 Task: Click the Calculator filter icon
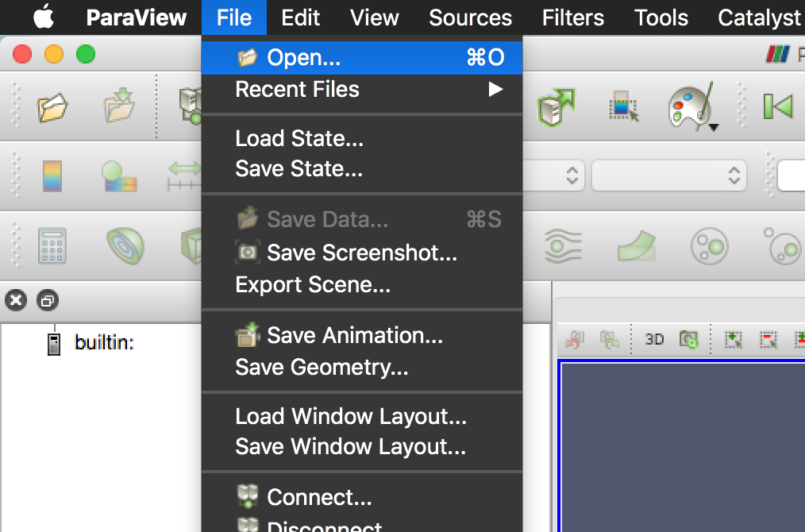(x=52, y=245)
